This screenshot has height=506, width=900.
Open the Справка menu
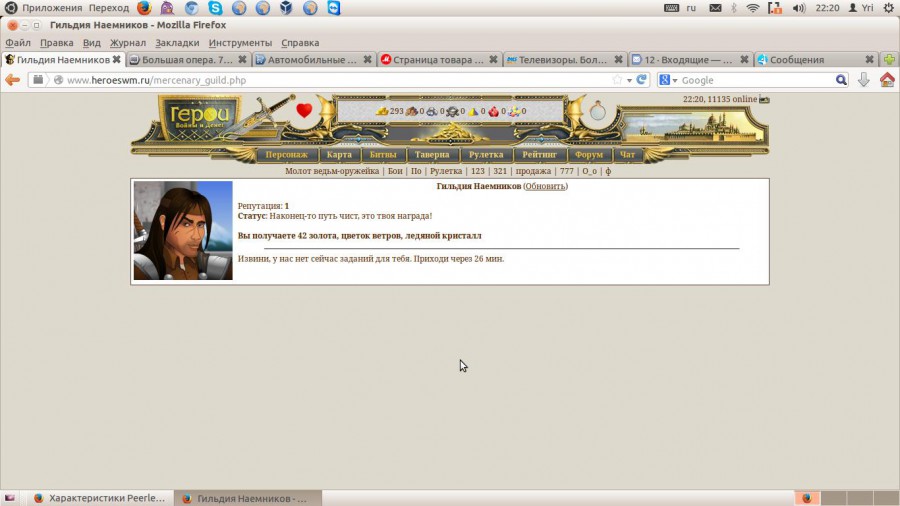point(300,42)
